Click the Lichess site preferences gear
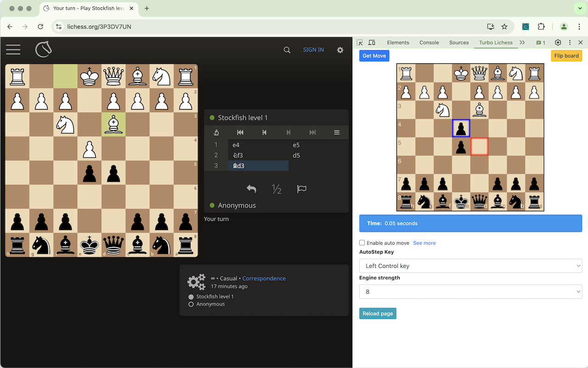Image resolution: width=588 pixels, height=368 pixels. pos(340,50)
